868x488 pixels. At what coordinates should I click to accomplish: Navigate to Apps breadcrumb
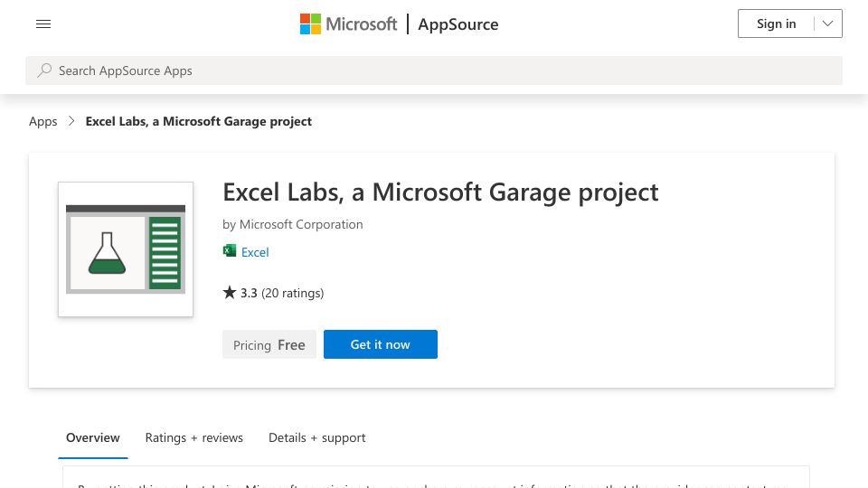point(43,121)
